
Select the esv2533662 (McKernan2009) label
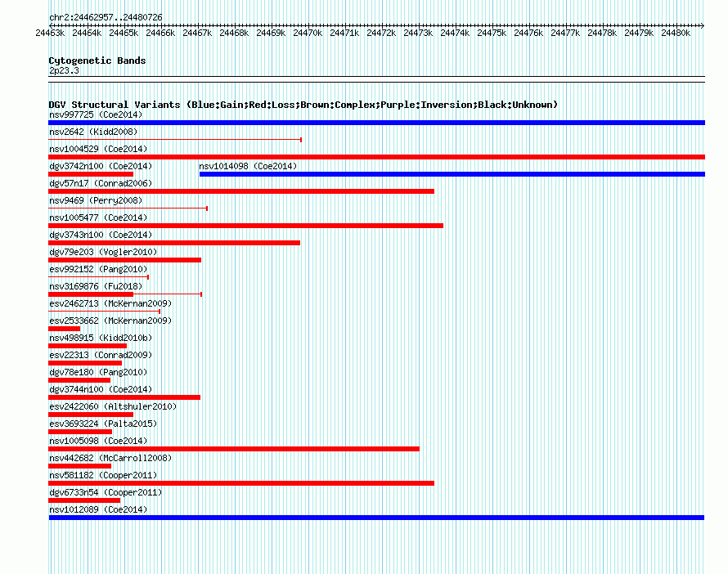(110, 321)
